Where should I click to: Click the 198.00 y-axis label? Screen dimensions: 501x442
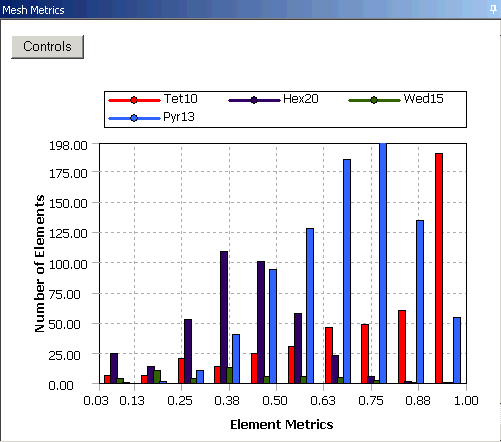pos(68,146)
